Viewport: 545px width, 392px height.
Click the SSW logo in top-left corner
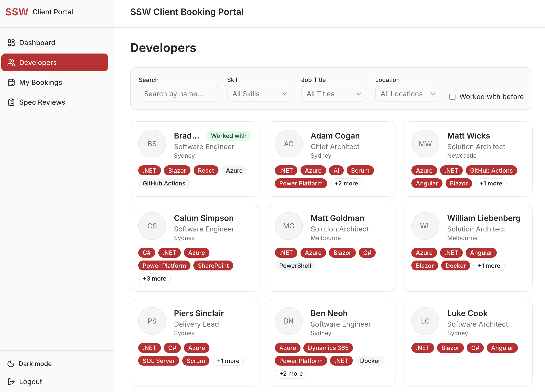(x=17, y=11)
